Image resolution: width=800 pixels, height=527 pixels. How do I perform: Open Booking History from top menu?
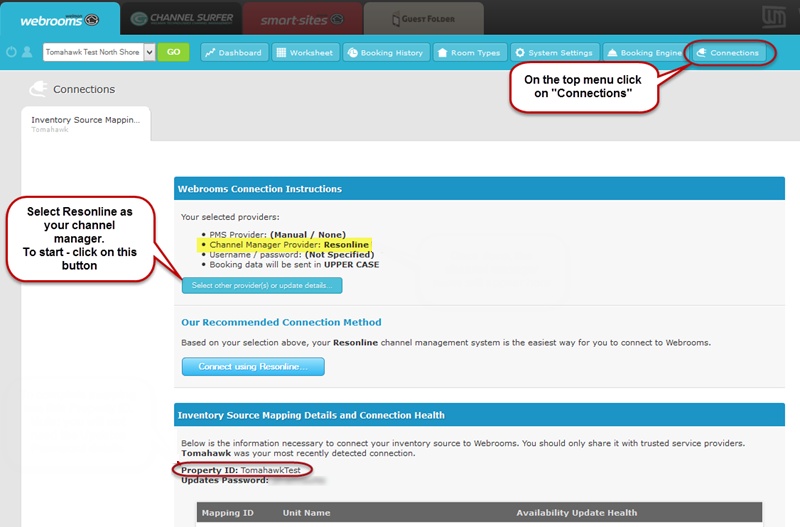tap(386, 53)
